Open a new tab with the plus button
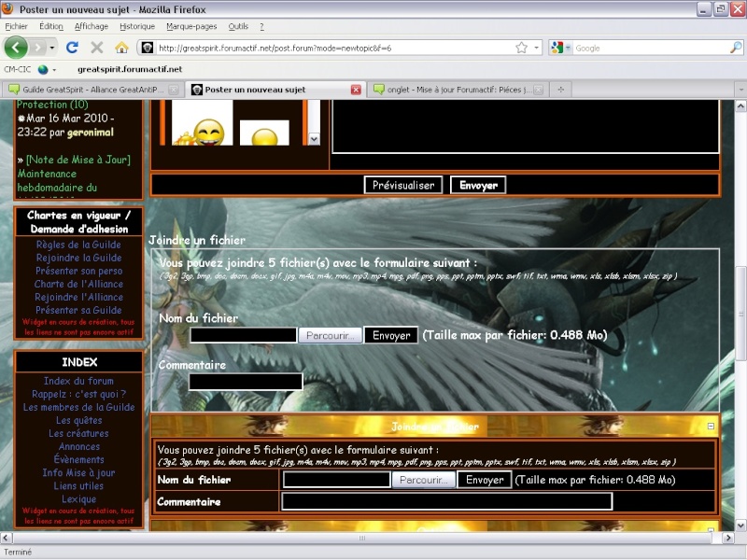Image resolution: width=747 pixels, height=560 pixels. [x=561, y=90]
